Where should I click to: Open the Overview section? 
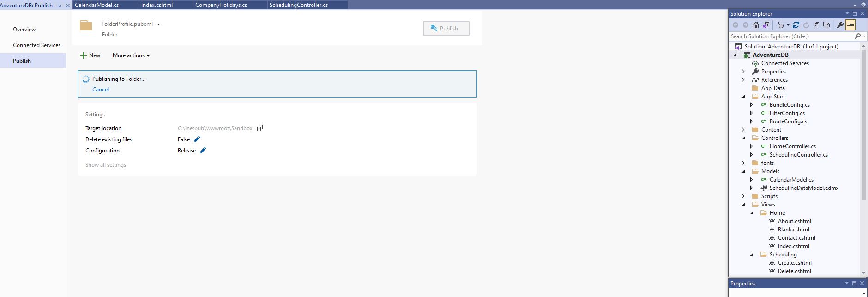pos(24,30)
